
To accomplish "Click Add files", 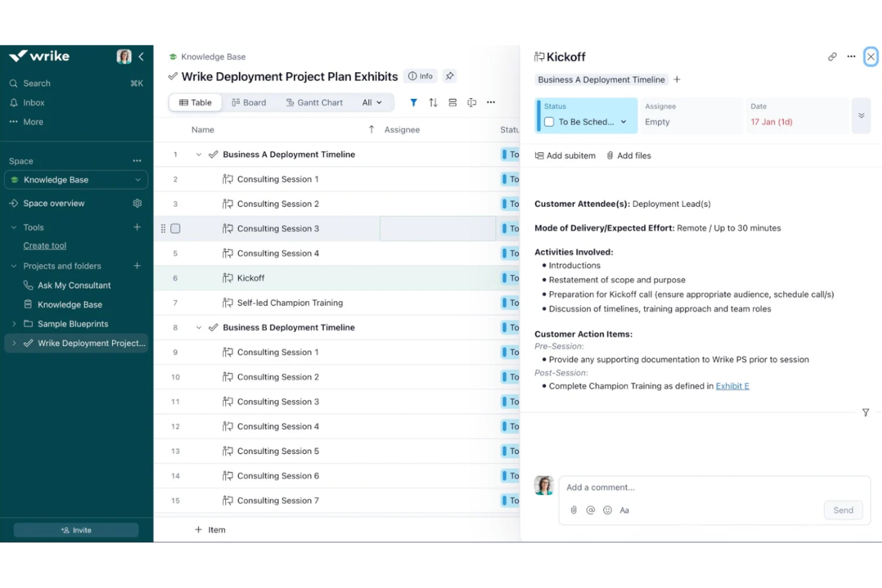I will [x=629, y=155].
